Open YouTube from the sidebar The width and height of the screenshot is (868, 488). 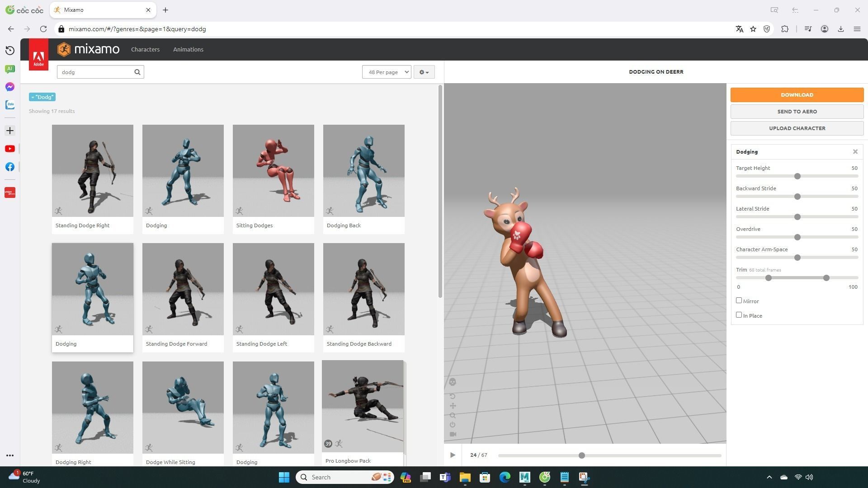[10, 149]
